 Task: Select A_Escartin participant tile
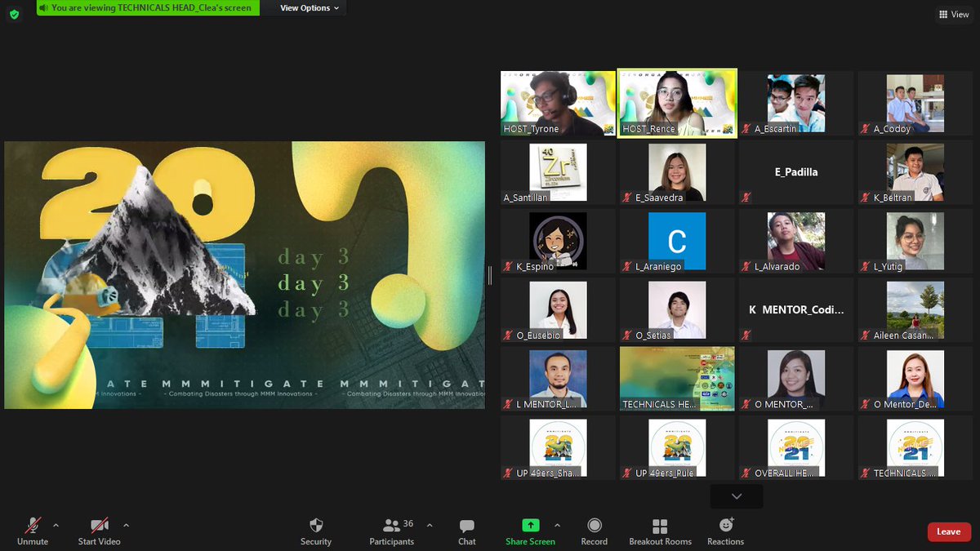pos(796,103)
